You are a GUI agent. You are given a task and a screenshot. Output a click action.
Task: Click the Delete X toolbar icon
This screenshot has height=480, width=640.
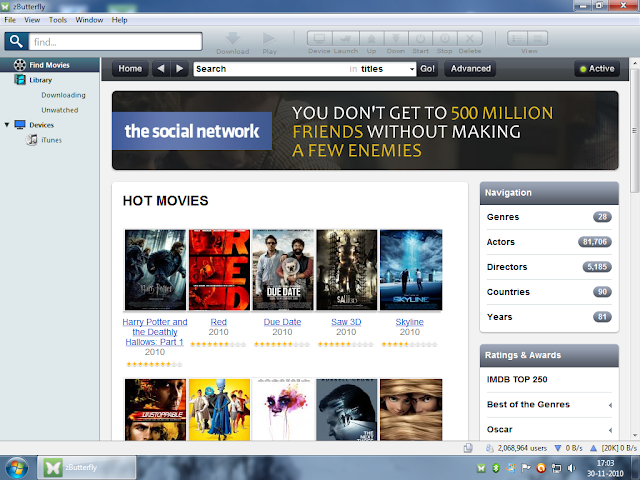point(470,38)
